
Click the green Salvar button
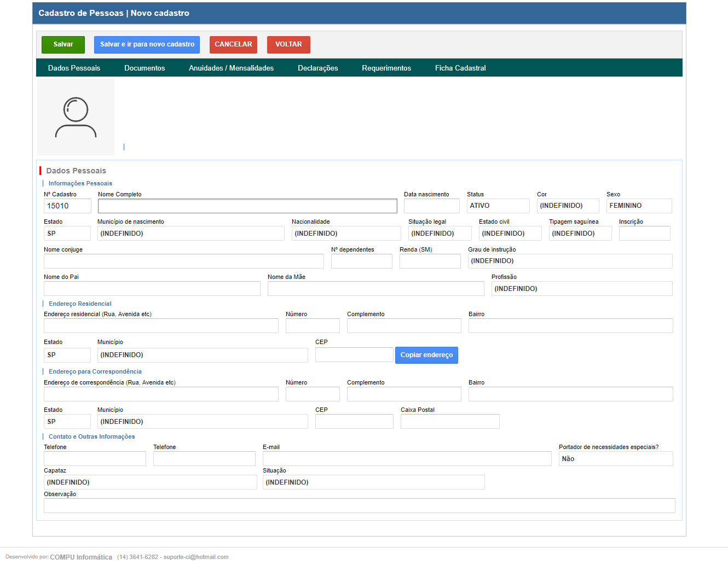click(x=63, y=45)
